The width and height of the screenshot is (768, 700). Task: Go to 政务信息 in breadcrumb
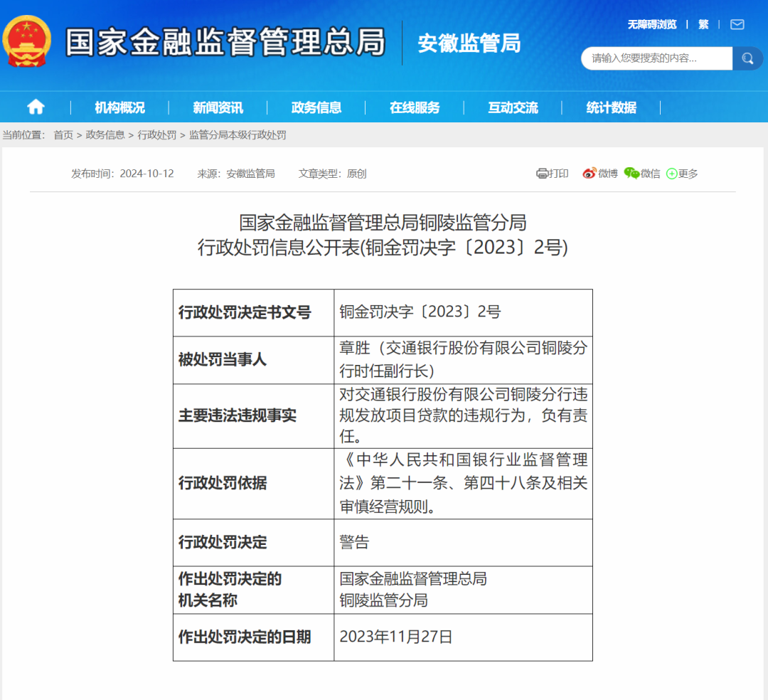click(x=105, y=134)
